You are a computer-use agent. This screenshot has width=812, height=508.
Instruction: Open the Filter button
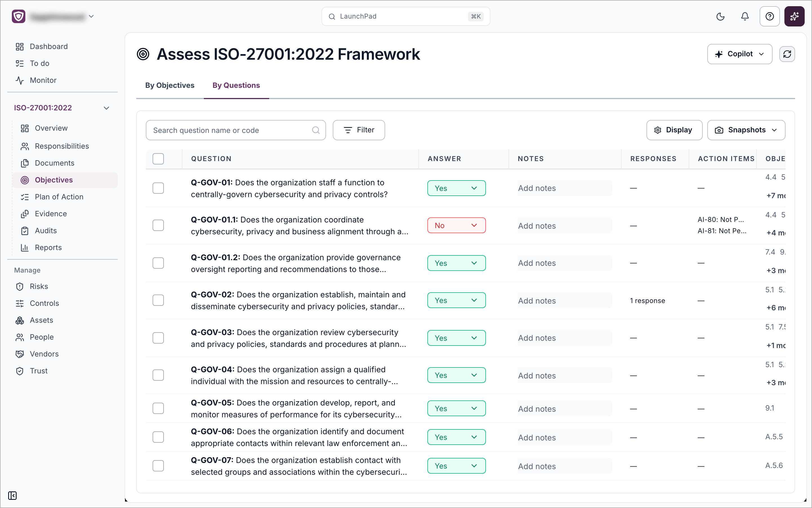(358, 130)
